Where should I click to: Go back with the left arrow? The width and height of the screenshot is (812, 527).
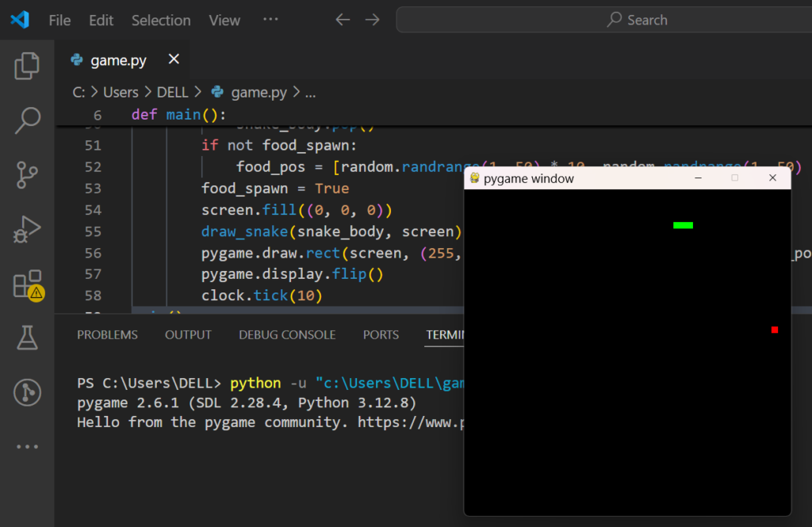pos(343,20)
